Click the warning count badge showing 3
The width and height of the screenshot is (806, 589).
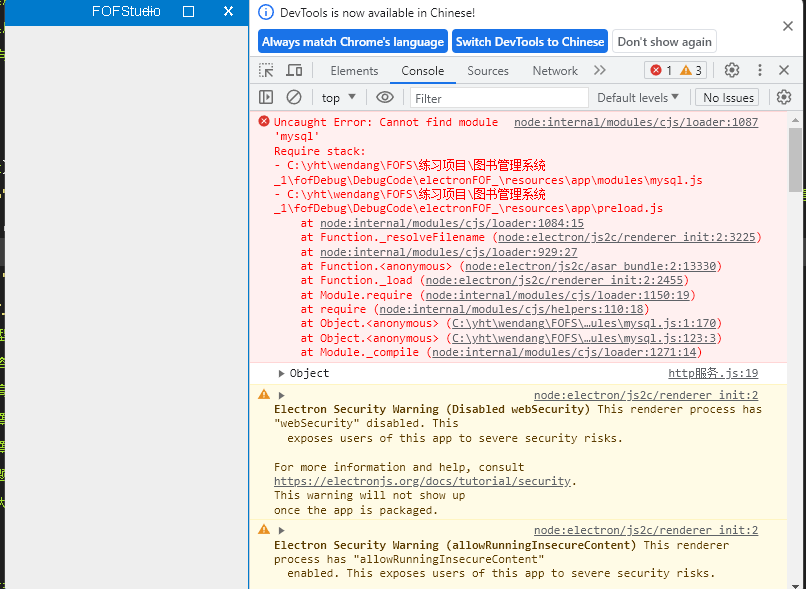(x=691, y=70)
